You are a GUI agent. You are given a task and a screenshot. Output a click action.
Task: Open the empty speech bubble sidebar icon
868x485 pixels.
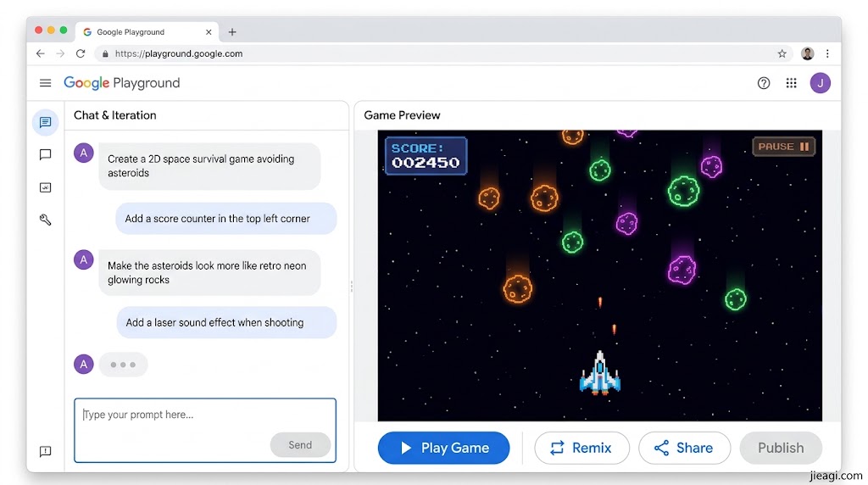click(46, 154)
